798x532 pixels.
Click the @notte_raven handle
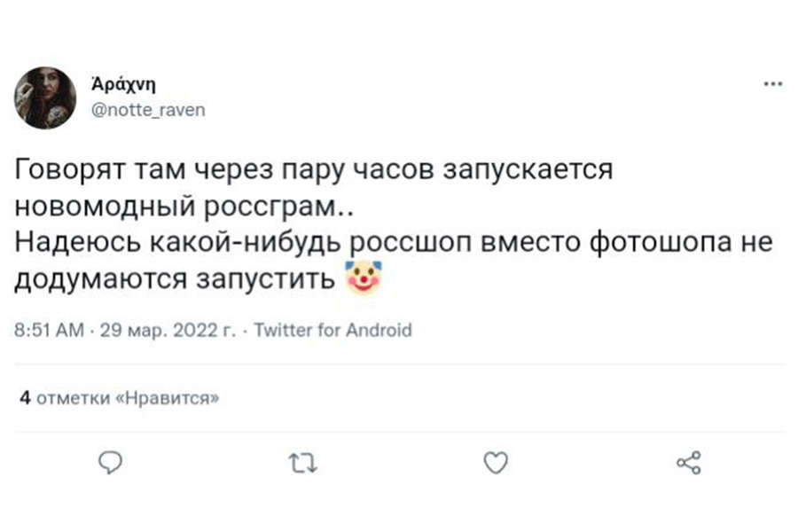point(149,111)
